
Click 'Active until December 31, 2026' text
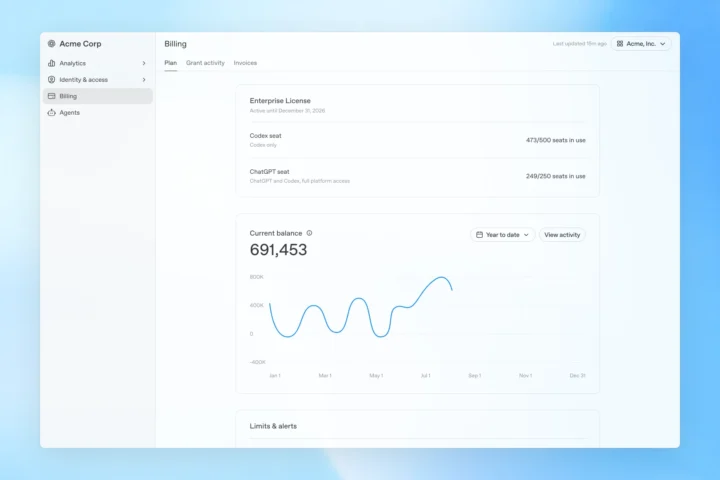pos(287,111)
